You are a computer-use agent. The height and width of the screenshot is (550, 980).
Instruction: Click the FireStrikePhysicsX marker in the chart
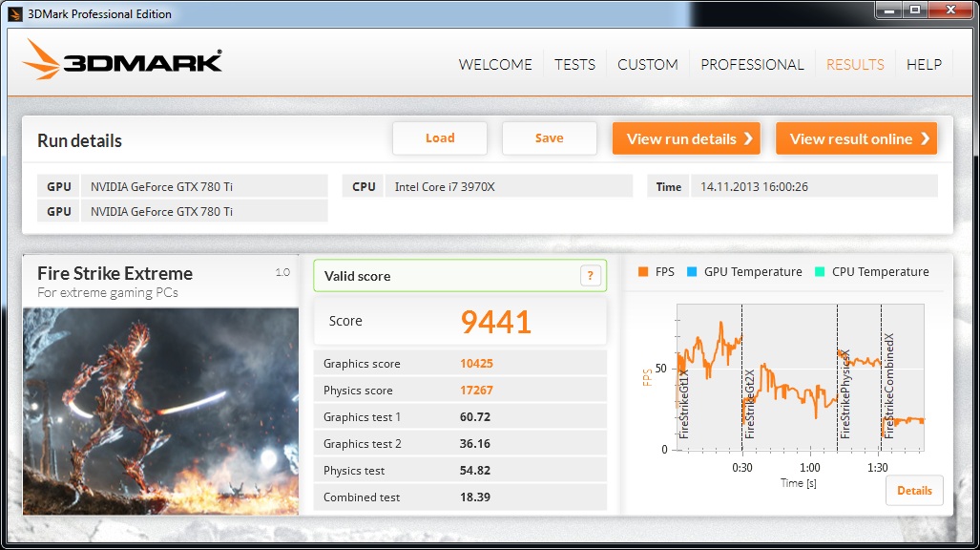(844, 394)
